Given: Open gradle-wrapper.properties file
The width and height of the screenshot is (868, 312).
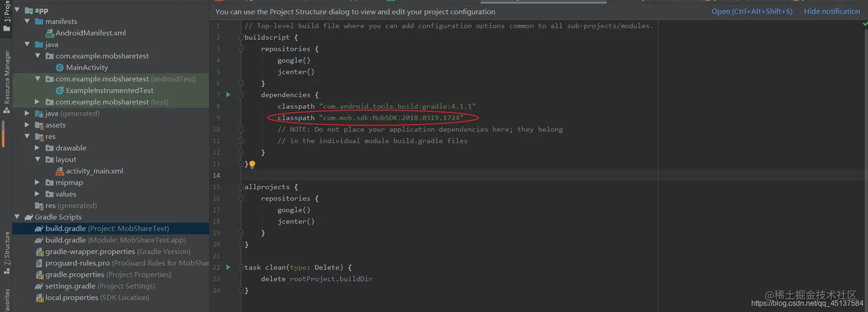Looking at the screenshot, I should point(113,251).
